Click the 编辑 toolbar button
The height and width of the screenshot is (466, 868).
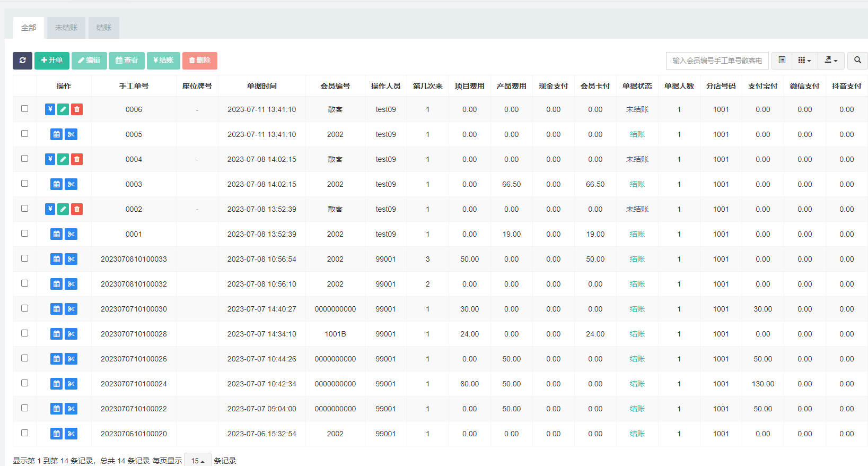pyautogui.click(x=89, y=61)
